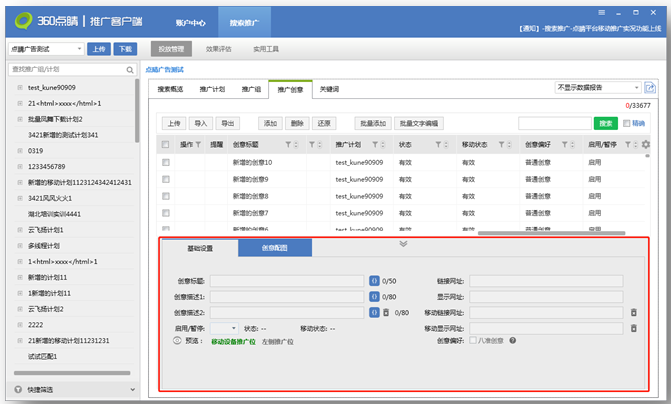Click the green 搜索 button
Image resolution: width=671 pixels, height=404 pixels.
(606, 123)
